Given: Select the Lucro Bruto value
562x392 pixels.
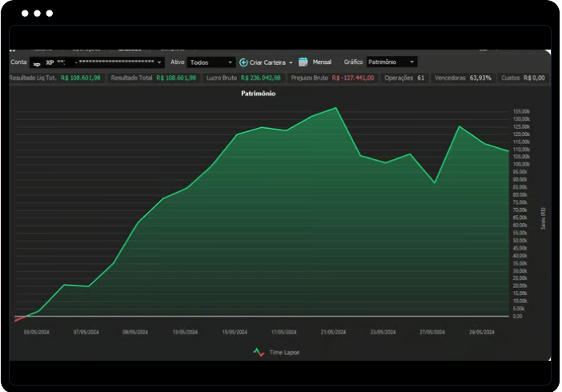Looking at the screenshot, I should (x=259, y=78).
